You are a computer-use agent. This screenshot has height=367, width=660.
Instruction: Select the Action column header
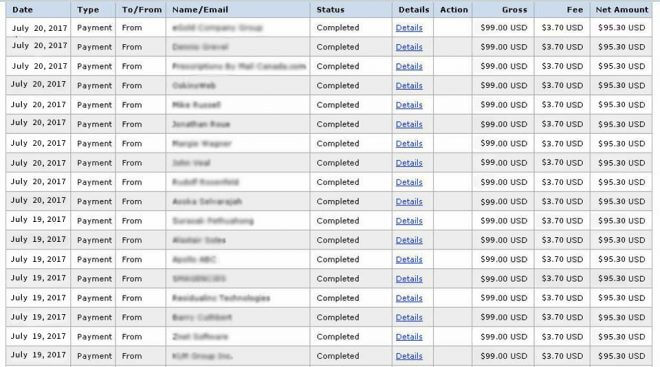[454, 9]
